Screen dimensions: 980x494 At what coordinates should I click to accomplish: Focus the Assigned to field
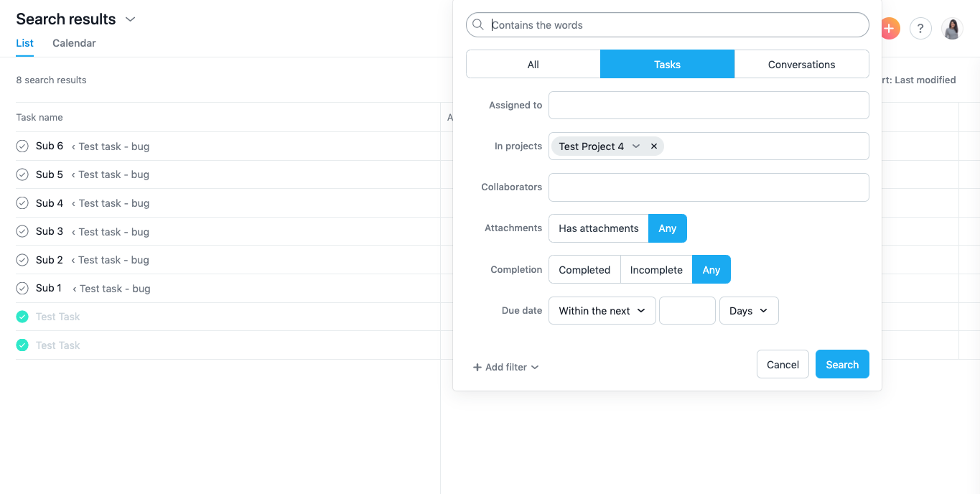click(x=709, y=106)
